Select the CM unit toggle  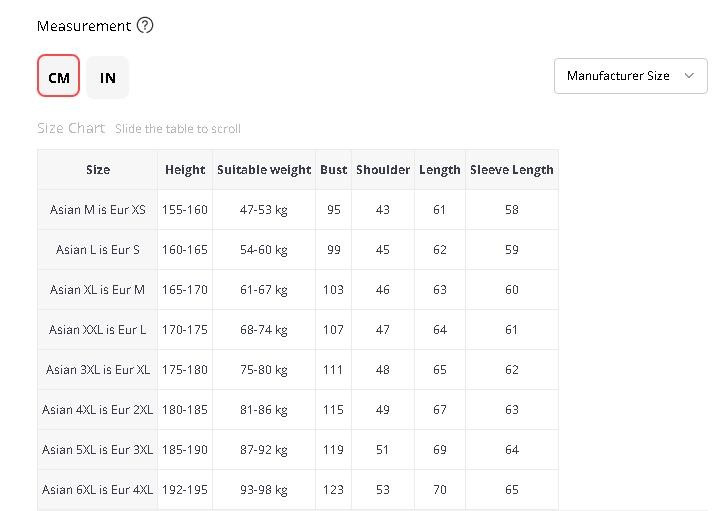click(x=59, y=77)
